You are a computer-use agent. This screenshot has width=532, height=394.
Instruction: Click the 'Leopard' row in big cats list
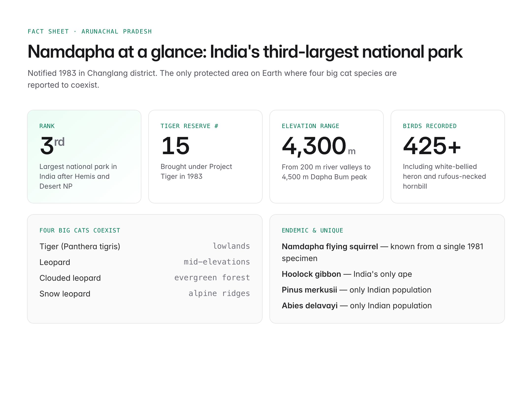pos(145,262)
